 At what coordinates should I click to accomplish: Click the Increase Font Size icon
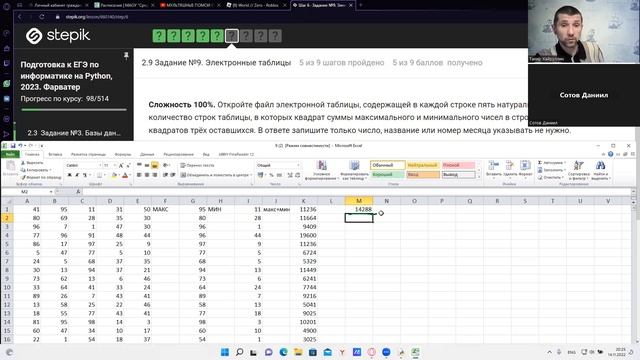click(121, 165)
